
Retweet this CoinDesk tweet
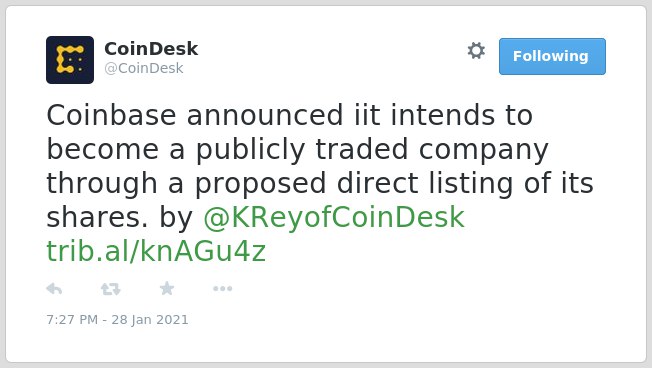(x=111, y=289)
